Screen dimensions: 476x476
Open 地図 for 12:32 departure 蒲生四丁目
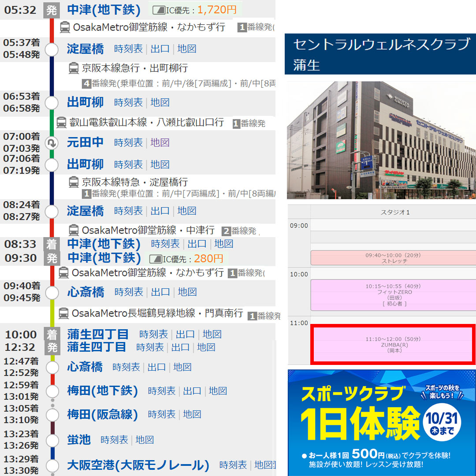[x=206, y=347]
